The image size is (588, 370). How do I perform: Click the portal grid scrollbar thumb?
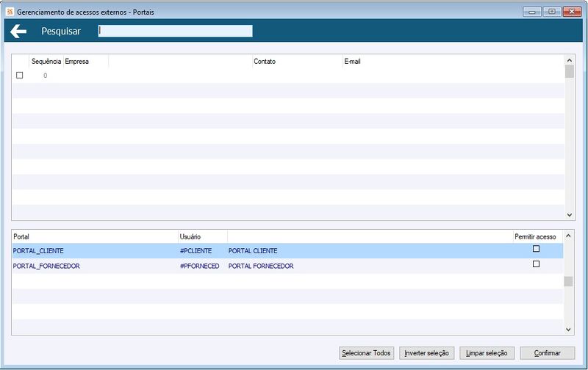coord(568,281)
